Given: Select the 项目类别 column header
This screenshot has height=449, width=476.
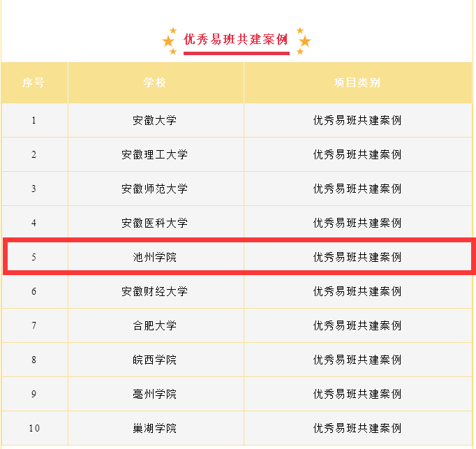Looking at the screenshot, I should pyautogui.click(x=357, y=83).
